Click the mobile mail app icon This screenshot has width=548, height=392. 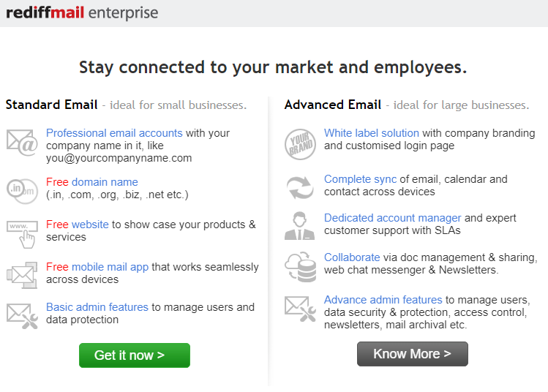[22, 274]
